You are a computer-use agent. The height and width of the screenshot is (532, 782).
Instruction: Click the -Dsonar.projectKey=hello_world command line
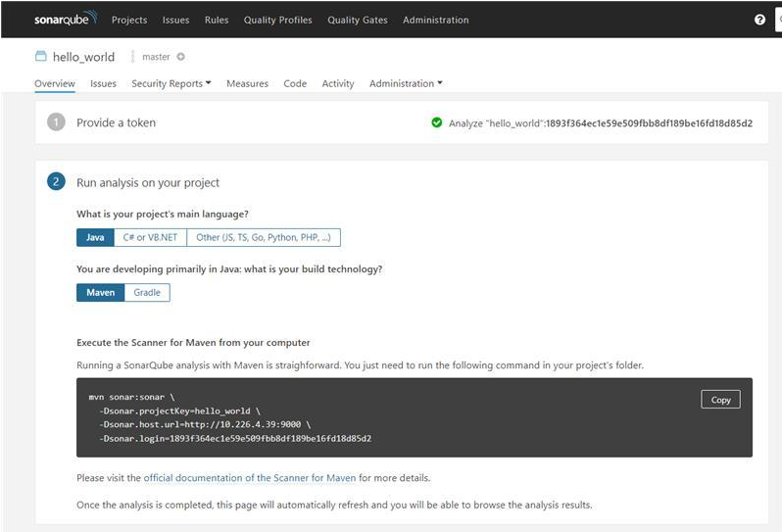click(x=179, y=411)
